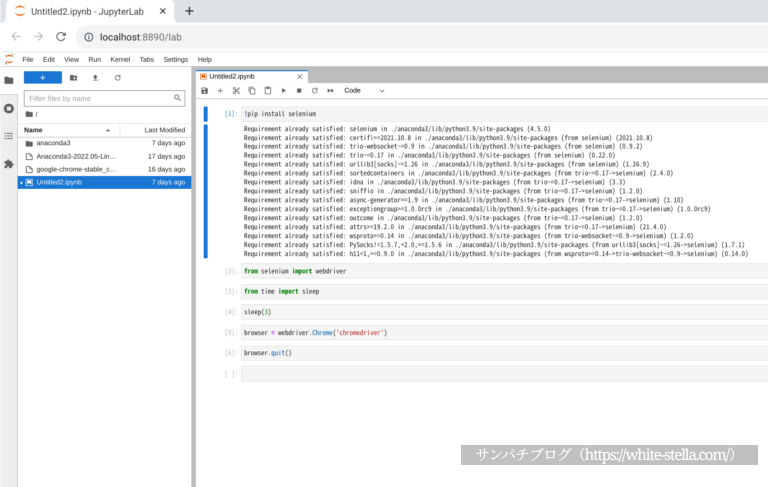Sort files by Last Modified column
The image size is (768, 487).
tap(156, 130)
